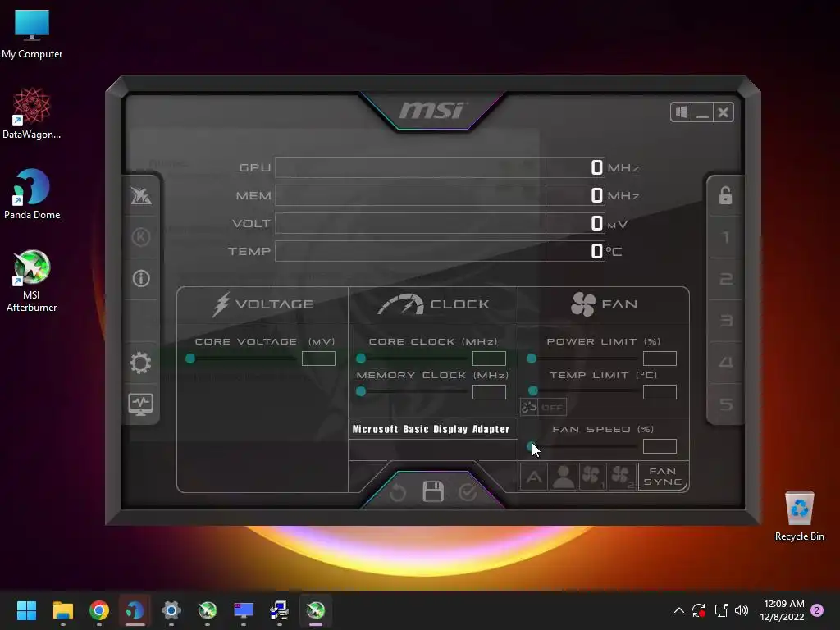Click the CLOCK panel header
The width and height of the screenshot is (840, 630).
[x=433, y=304]
